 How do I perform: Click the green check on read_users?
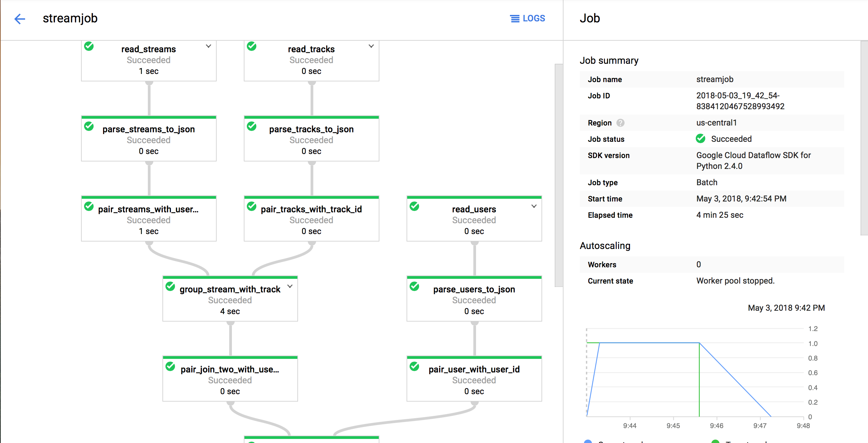coord(414,206)
